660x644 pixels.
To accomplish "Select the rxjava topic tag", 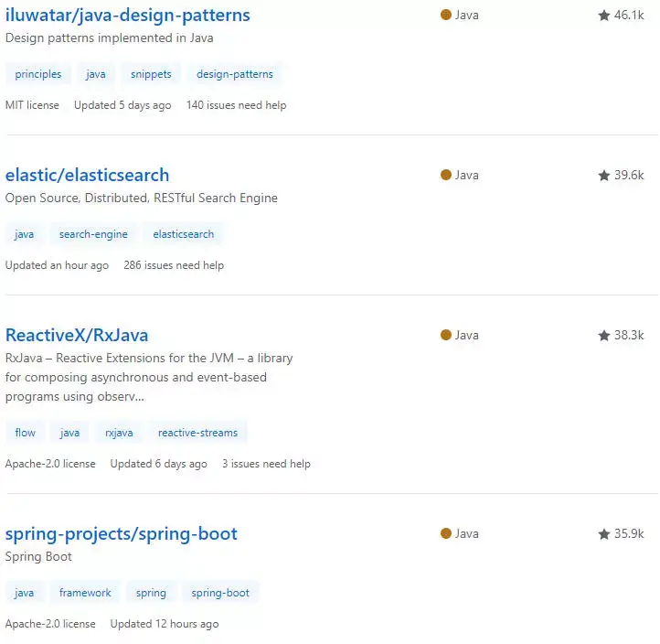I will pyautogui.click(x=119, y=433).
